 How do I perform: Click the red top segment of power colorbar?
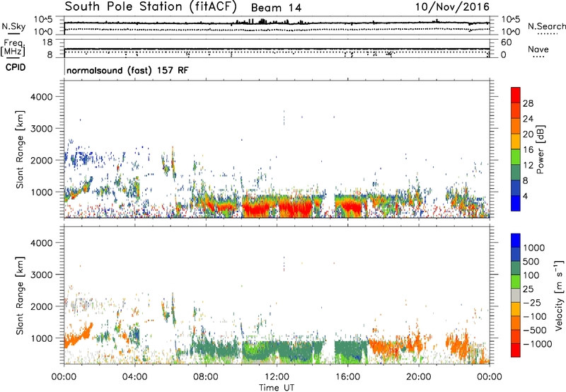[x=516, y=95]
